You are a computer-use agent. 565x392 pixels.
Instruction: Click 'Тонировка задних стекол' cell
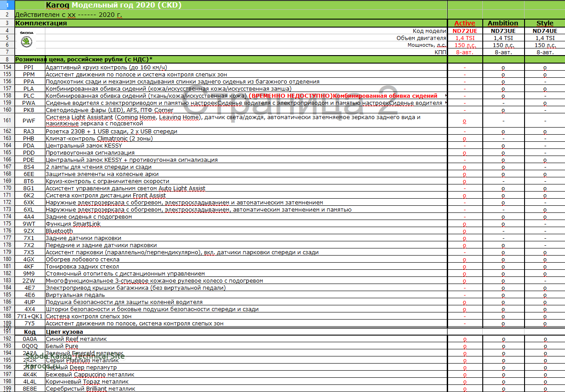click(x=246, y=266)
